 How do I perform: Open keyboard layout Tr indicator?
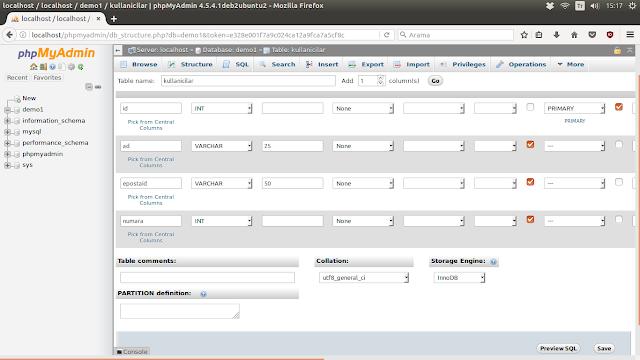pos(580,6)
